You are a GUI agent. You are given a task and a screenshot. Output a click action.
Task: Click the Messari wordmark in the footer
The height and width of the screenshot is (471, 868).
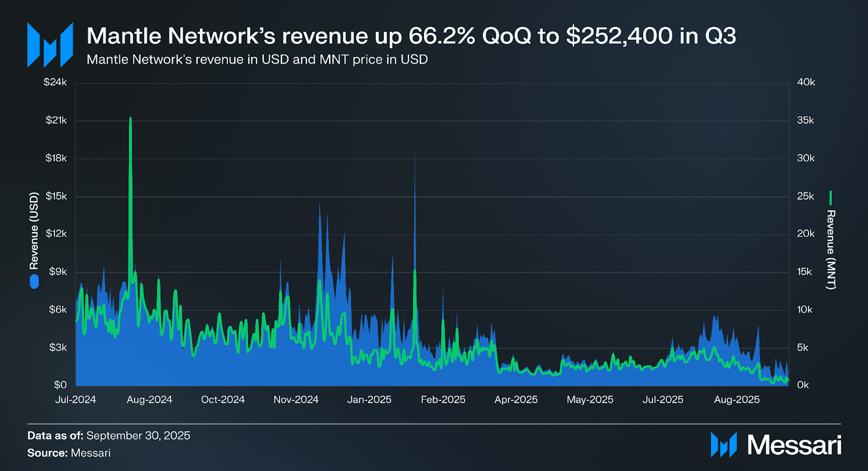pos(794,445)
